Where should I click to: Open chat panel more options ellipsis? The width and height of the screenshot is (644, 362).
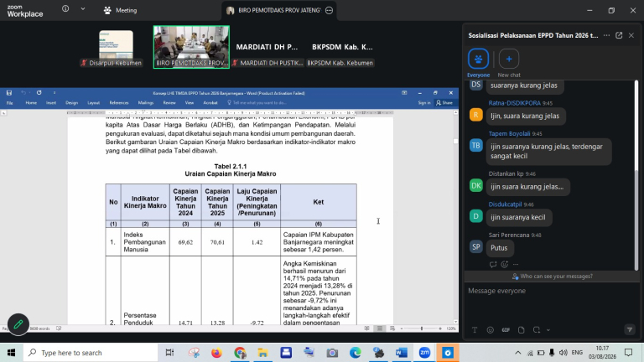click(x=606, y=35)
